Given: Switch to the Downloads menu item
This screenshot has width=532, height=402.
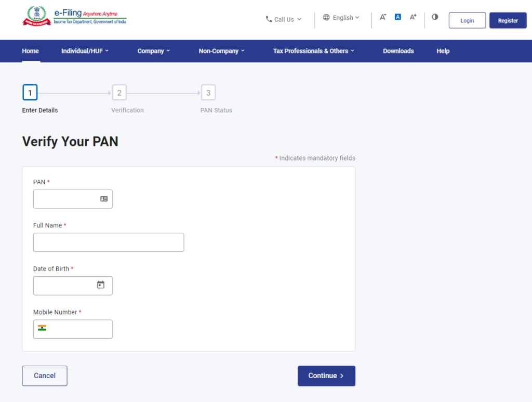Looking at the screenshot, I should (398, 51).
